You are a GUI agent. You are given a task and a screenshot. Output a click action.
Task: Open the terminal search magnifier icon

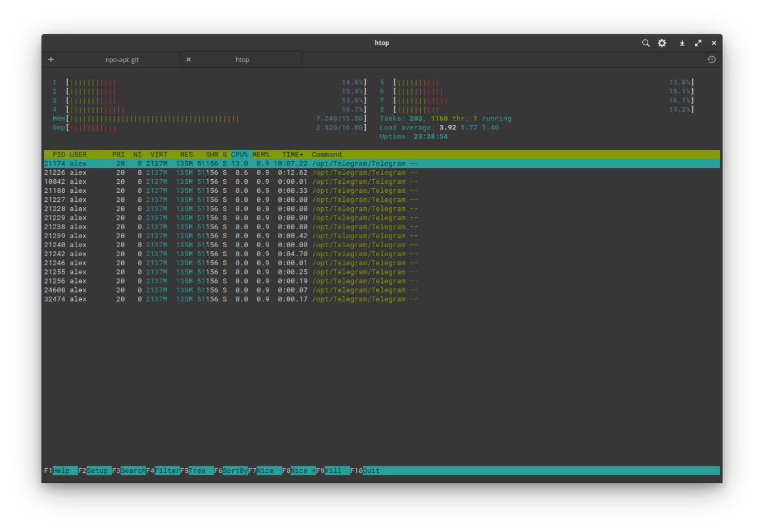[646, 43]
